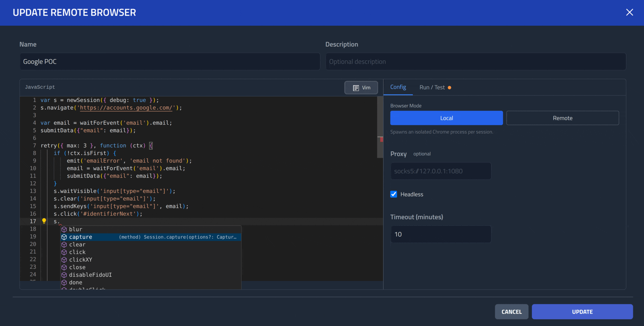This screenshot has width=644, height=326.
Task: Click '#identifierNext' text on line 16
Action: click(x=108, y=214)
